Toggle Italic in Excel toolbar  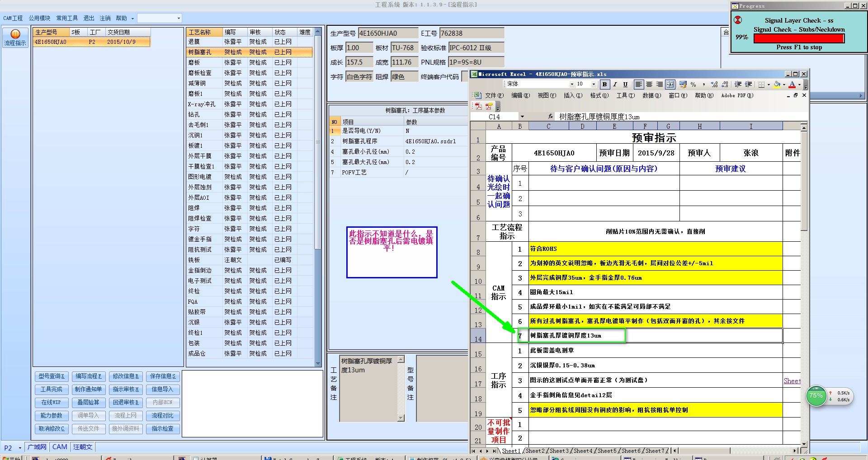[x=615, y=84]
